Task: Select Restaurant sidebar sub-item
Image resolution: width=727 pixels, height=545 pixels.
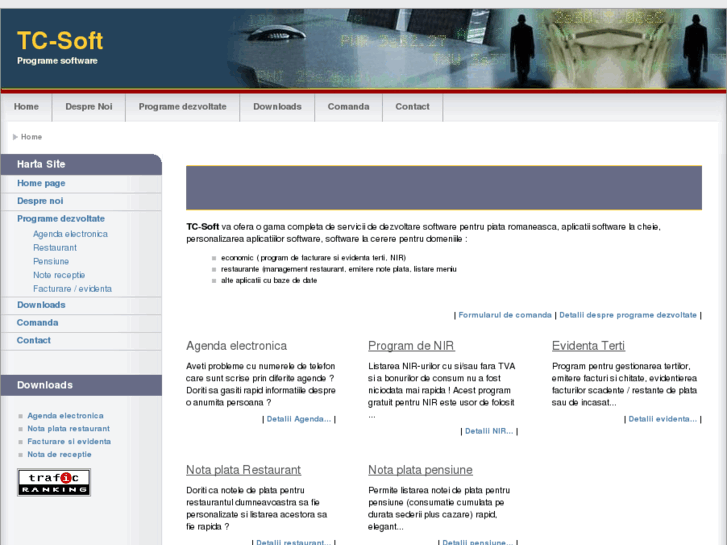Action: pos(55,248)
